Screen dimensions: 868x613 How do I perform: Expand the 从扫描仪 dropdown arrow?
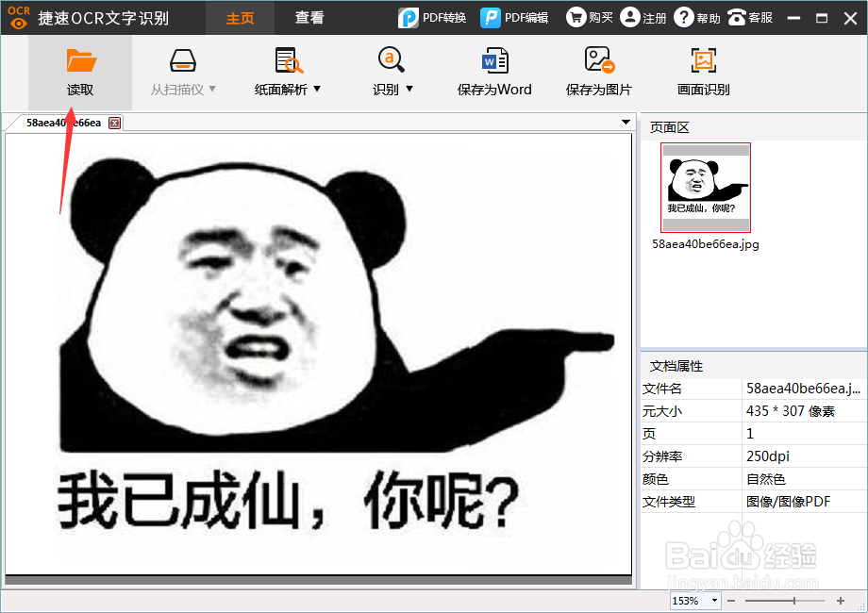(212, 89)
